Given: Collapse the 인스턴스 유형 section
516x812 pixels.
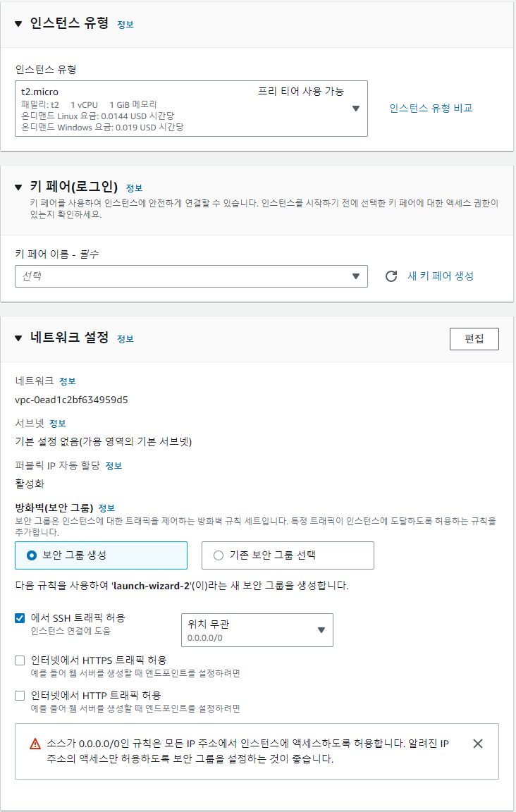Looking at the screenshot, I should coord(18,22).
